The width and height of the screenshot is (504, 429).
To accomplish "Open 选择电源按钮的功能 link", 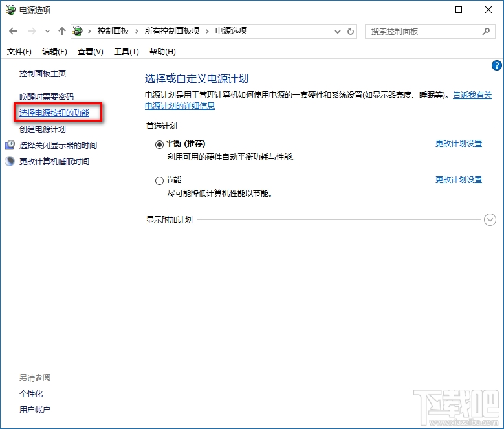I will click(54, 113).
